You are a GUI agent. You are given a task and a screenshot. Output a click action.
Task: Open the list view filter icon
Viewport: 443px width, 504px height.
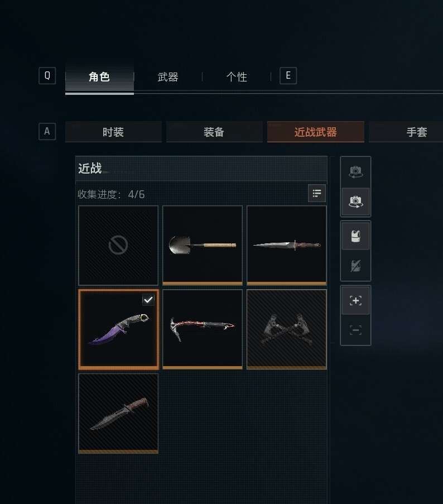pyautogui.click(x=317, y=193)
